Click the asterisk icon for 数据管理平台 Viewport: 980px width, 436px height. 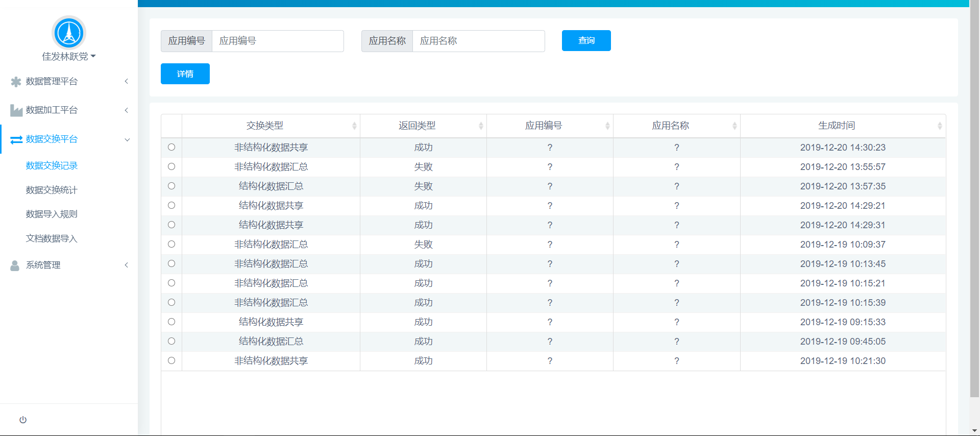pyautogui.click(x=16, y=82)
